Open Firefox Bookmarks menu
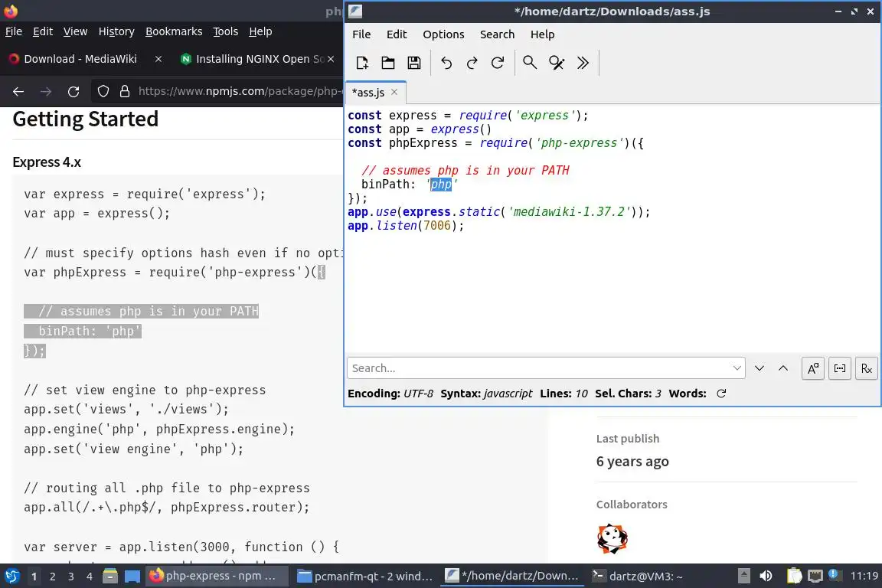 (x=174, y=31)
